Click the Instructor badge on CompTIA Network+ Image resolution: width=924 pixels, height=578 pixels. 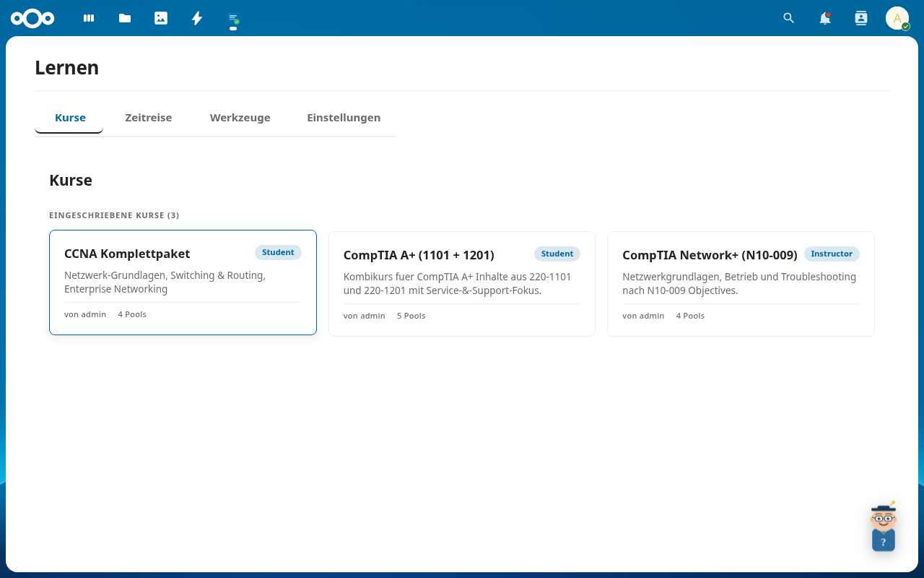click(832, 254)
